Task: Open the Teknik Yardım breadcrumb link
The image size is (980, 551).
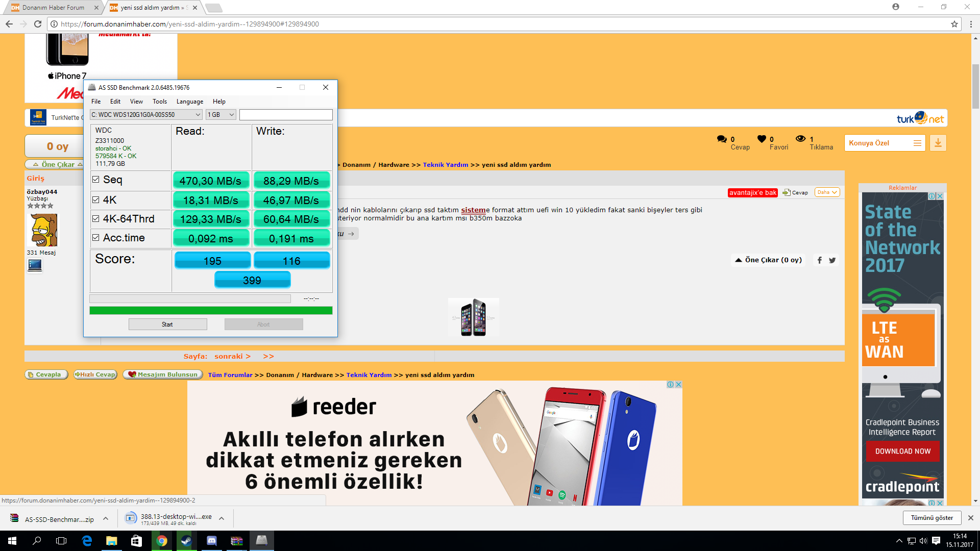Action: pyautogui.click(x=445, y=165)
